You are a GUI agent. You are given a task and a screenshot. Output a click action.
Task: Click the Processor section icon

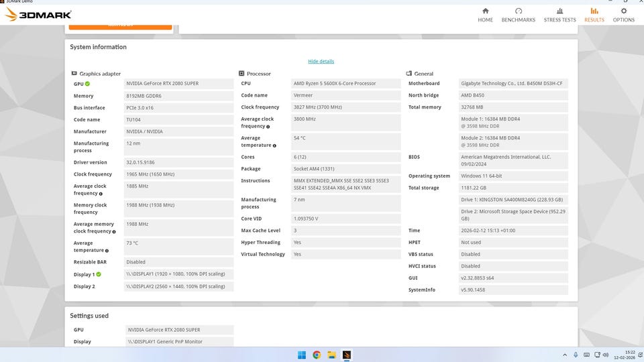pos(241,74)
